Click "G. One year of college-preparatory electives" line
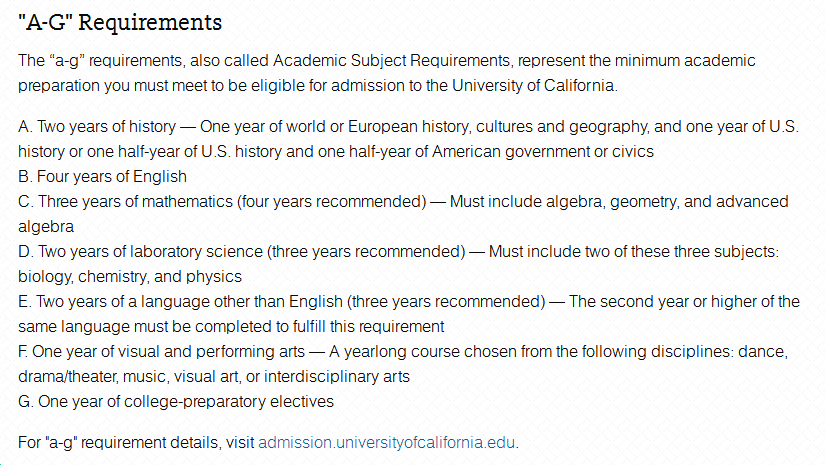This screenshot has width=826, height=465. [176, 401]
